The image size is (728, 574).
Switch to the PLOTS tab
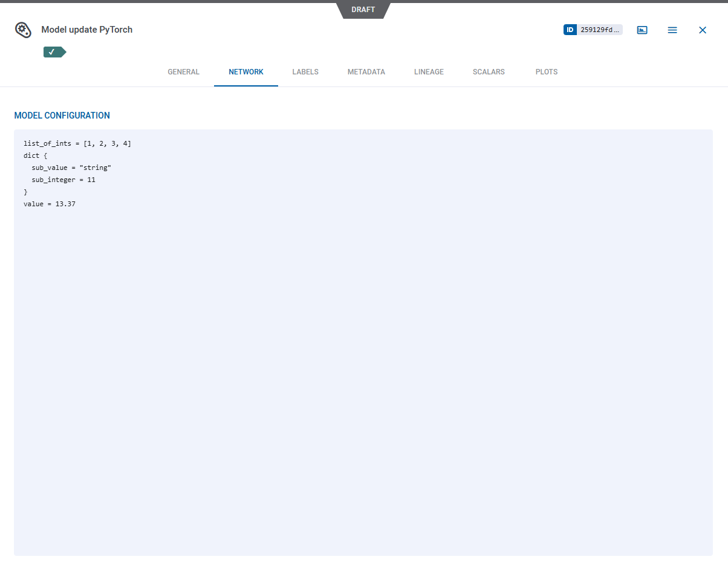[x=546, y=71]
